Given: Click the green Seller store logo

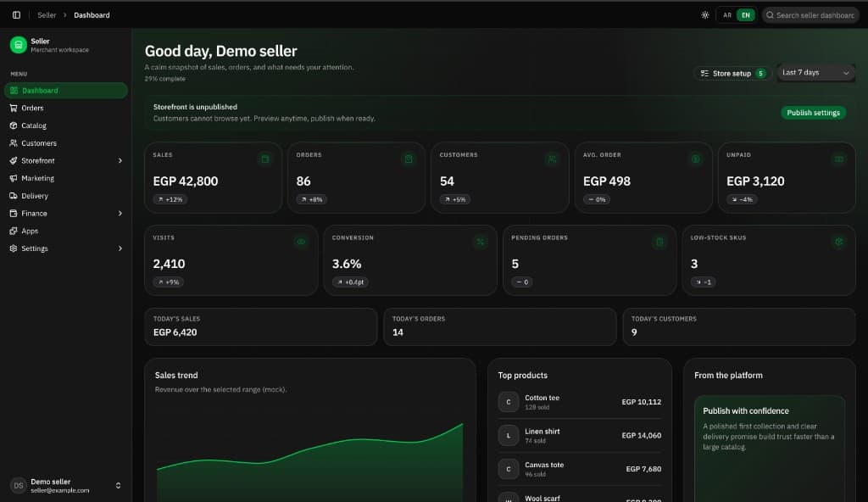Looking at the screenshot, I should pyautogui.click(x=19, y=45).
